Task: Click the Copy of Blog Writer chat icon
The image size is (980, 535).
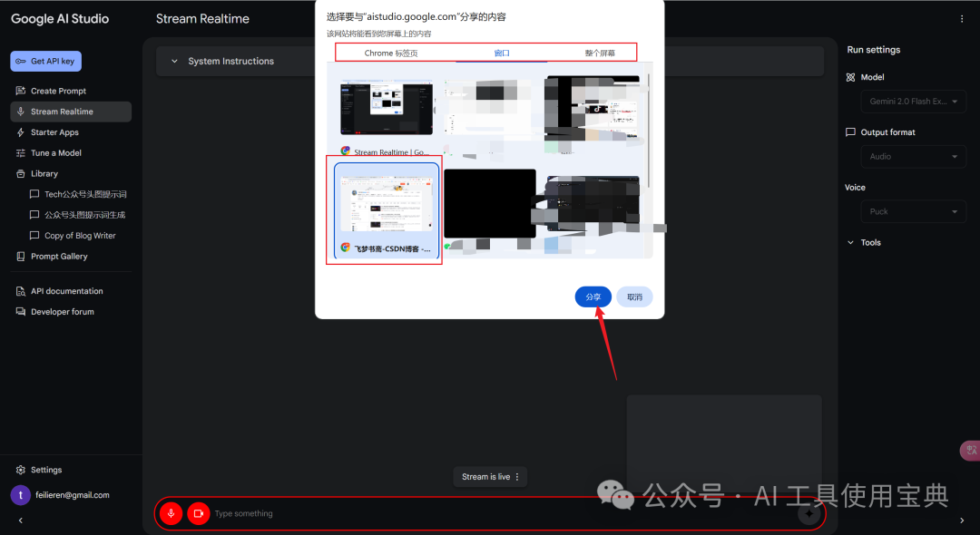Action: click(34, 236)
